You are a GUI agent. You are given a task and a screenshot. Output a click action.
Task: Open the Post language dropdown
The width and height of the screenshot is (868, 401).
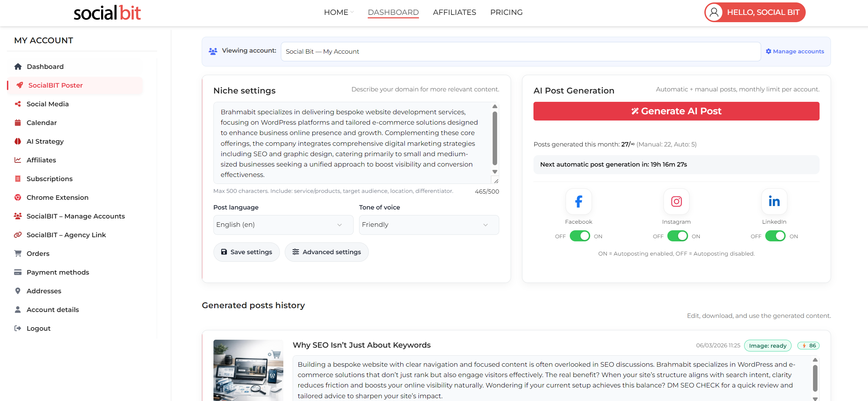283,225
